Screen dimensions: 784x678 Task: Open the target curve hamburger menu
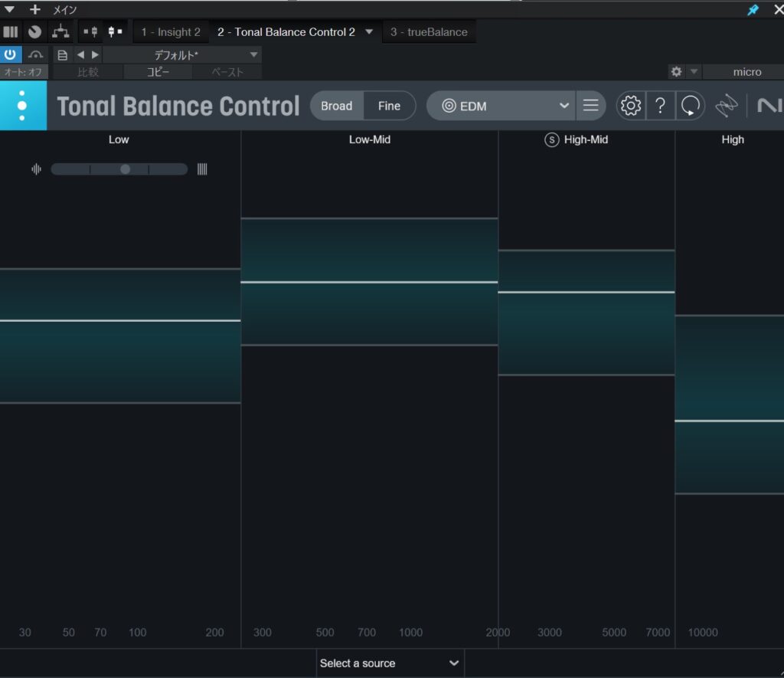[x=590, y=106]
